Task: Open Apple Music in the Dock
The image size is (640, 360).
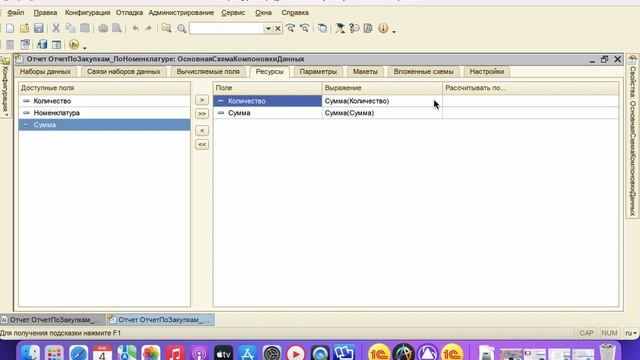Action: 175,353
